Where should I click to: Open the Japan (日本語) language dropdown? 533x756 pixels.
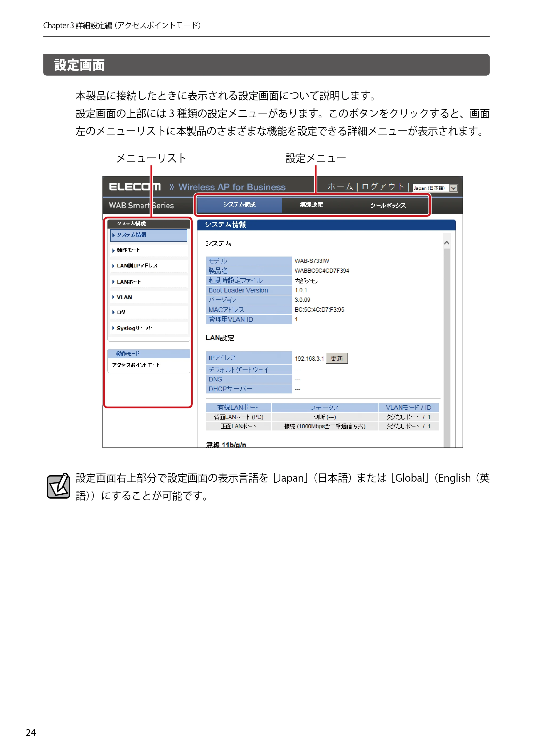click(435, 188)
